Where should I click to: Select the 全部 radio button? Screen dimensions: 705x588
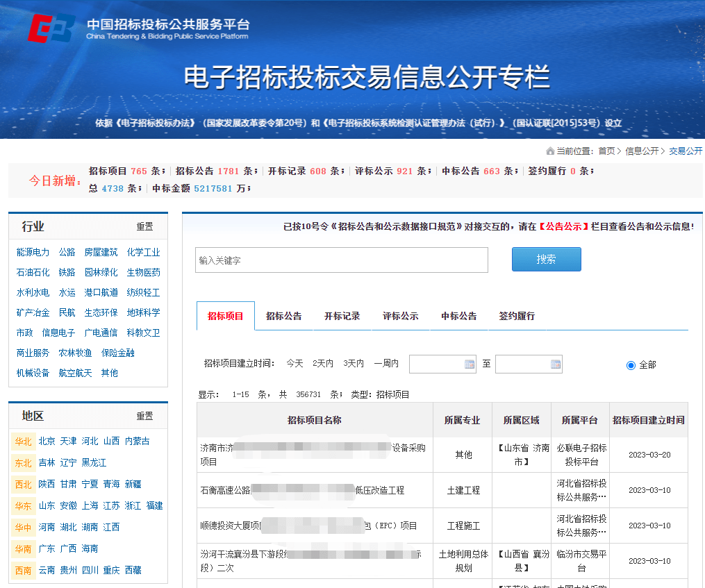click(x=631, y=365)
